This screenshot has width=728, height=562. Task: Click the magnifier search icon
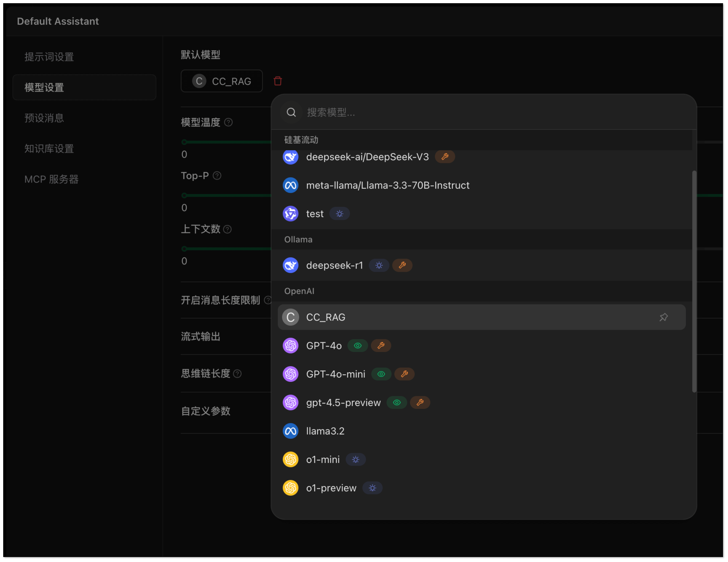pyautogui.click(x=291, y=112)
